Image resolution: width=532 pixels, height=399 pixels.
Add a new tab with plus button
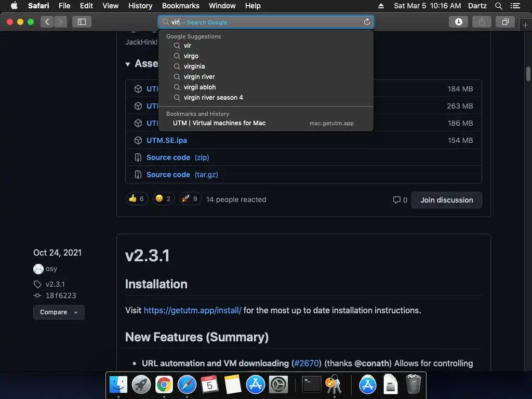(x=525, y=25)
